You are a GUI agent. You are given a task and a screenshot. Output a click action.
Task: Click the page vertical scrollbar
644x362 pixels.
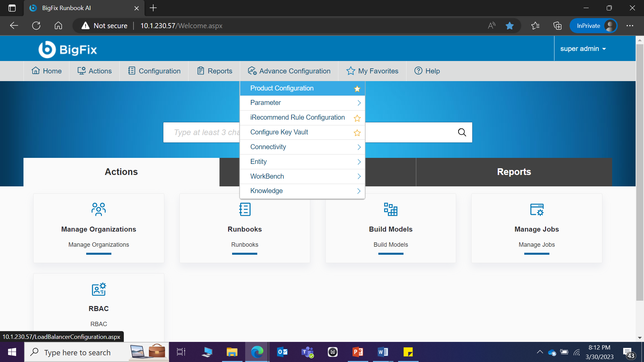639,168
